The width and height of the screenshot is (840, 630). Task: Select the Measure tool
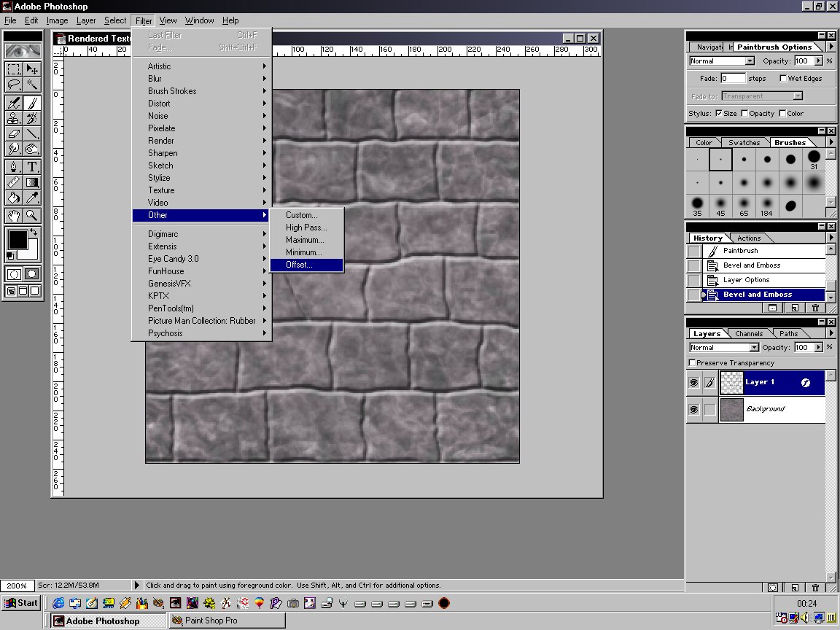[14, 182]
